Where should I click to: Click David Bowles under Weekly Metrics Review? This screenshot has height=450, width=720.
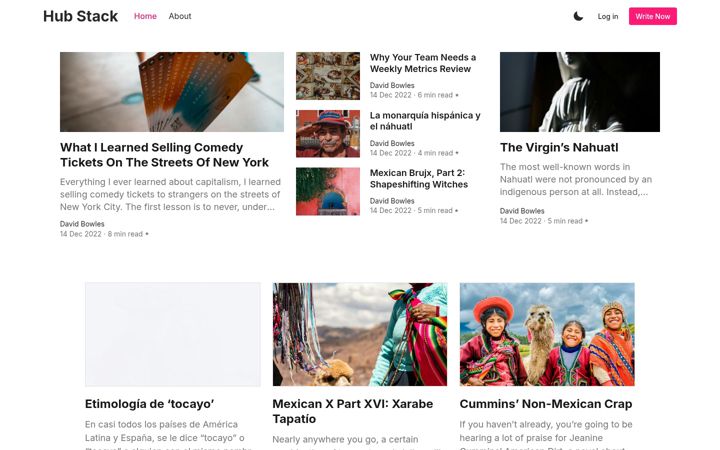point(392,85)
